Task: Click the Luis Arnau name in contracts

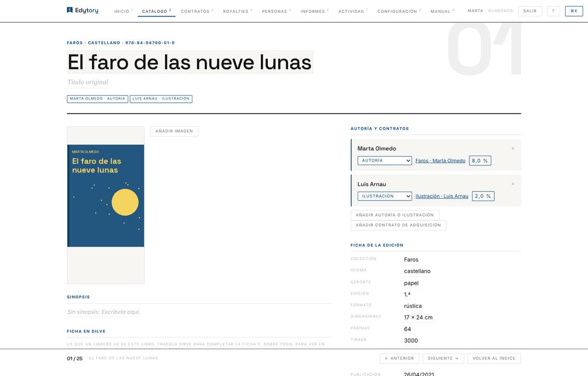Action: click(x=372, y=184)
